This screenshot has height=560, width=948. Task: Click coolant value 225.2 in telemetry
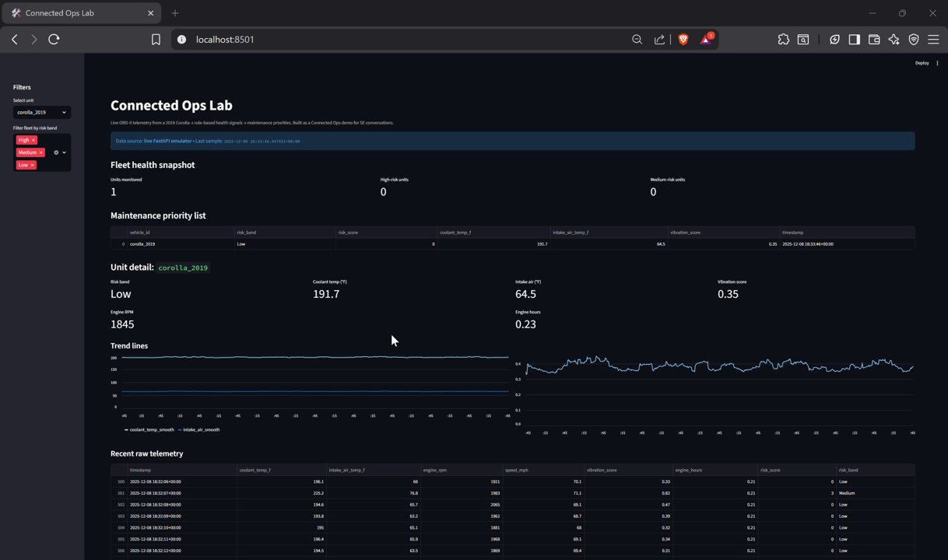pyautogui.click(x=282, y=493)
